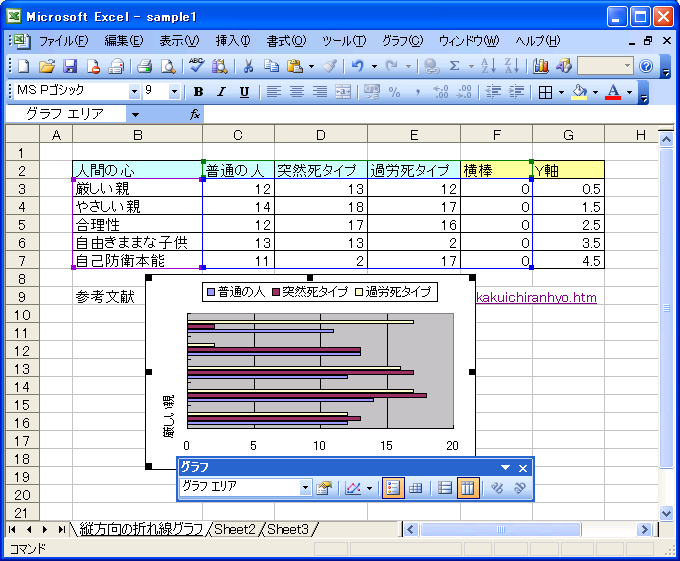Open the kakuichiranhyo.htm hyperlink
The image size is (680, 561).
click(x=536, y=297)
